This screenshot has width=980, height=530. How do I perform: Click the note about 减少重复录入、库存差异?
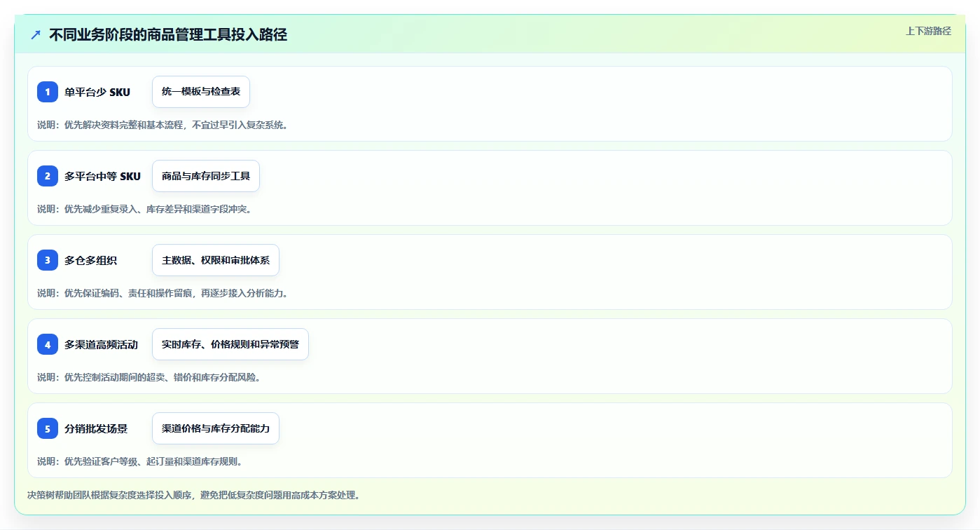tap(144, 209)
